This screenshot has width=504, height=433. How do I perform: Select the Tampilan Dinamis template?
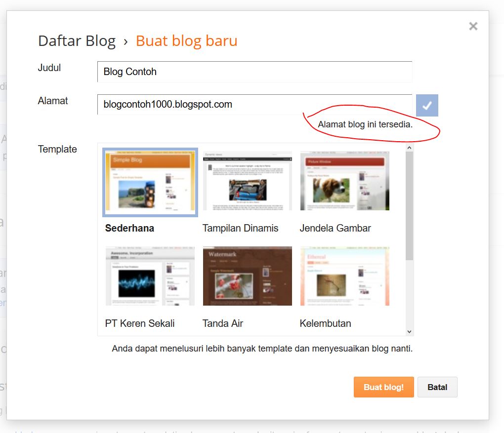[x=247, y=182]
